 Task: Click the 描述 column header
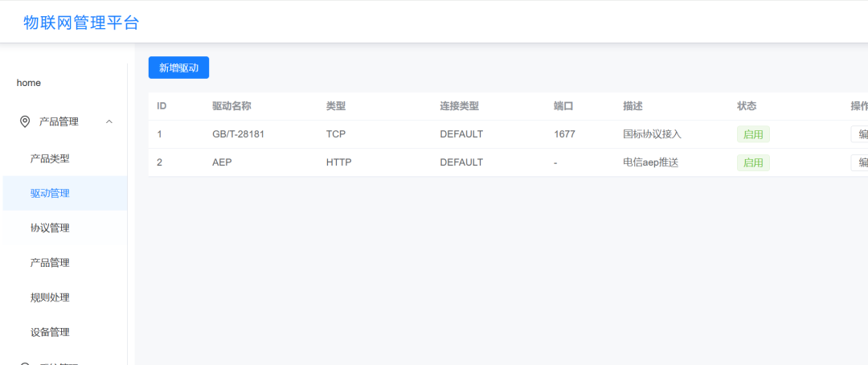(x=633, y=106)
